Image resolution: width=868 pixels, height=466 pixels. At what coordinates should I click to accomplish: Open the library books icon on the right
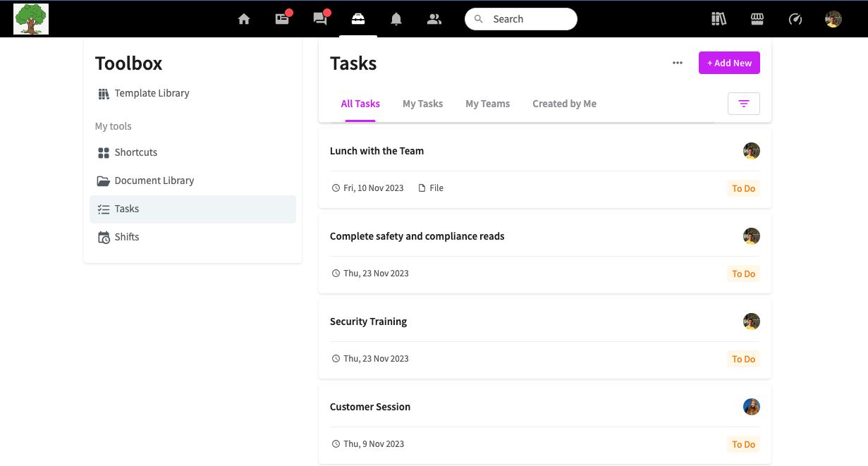point(719,19)
